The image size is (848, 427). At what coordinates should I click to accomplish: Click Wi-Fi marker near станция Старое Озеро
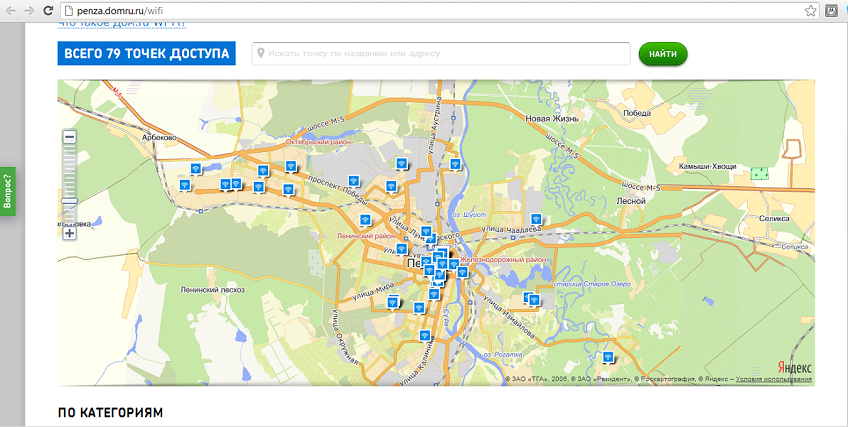pos(532,298)
